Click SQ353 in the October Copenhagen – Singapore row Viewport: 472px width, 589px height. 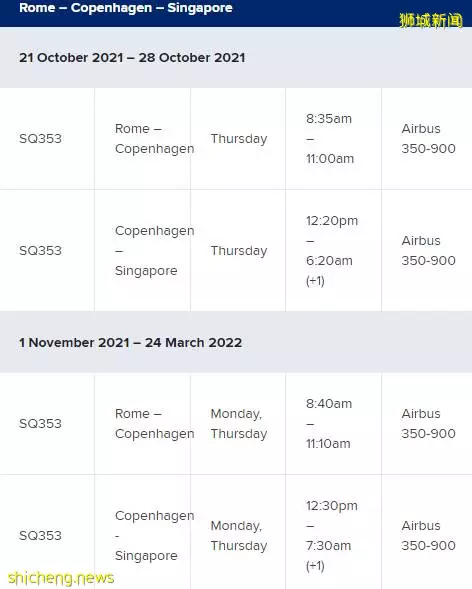click(x=40, y=251)
